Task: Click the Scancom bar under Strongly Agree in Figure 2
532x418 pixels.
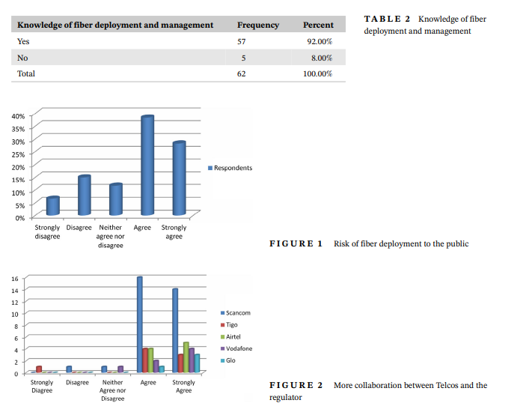Action: [x=175, y=331]
